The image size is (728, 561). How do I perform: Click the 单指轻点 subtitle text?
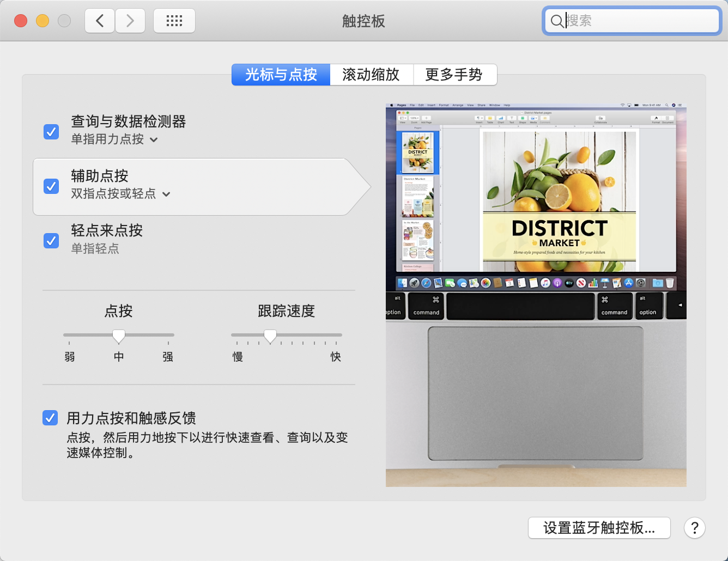pos(95,249)
